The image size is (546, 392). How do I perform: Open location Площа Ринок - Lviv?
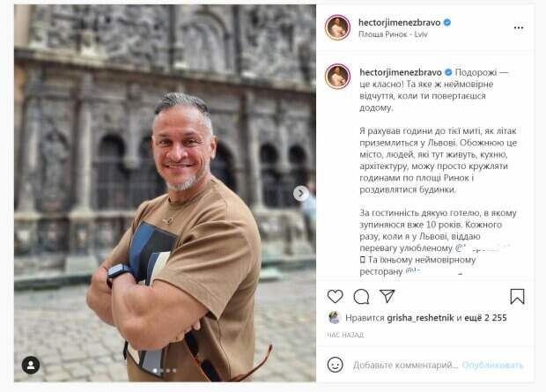click(x=393, y=34)
